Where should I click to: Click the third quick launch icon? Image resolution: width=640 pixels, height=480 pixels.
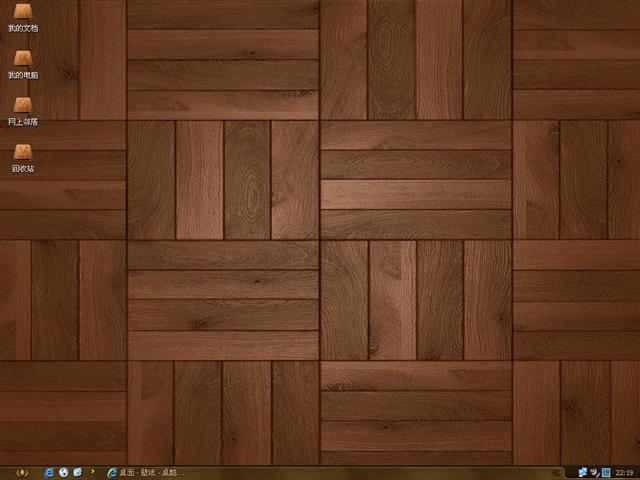(78, 473)
